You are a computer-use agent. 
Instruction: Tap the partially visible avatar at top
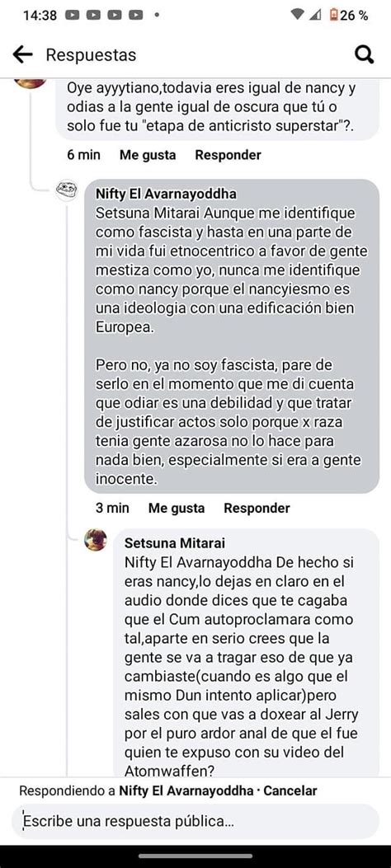coord(30,82)
